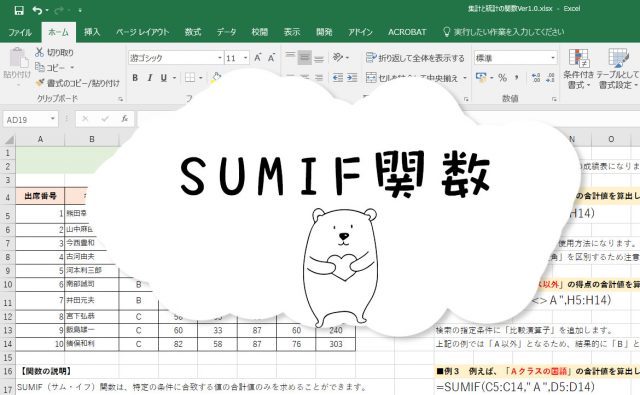Click the Name Box showing AD19
Screen dimensions: 640x395
(31, 120)
